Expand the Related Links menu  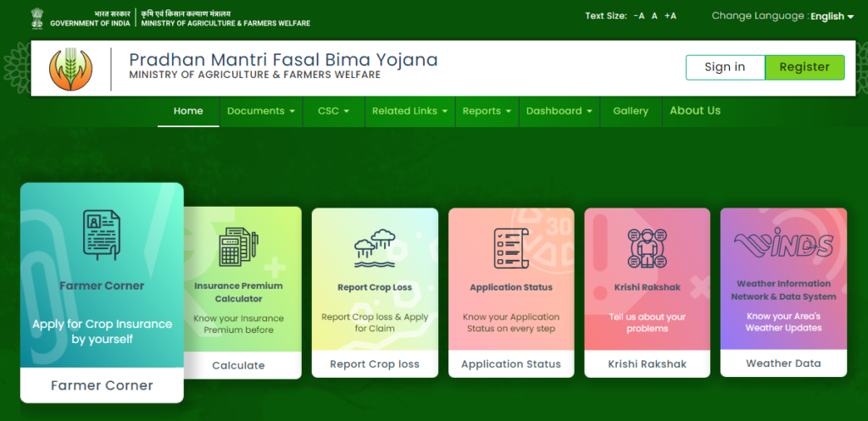(410, 111)
